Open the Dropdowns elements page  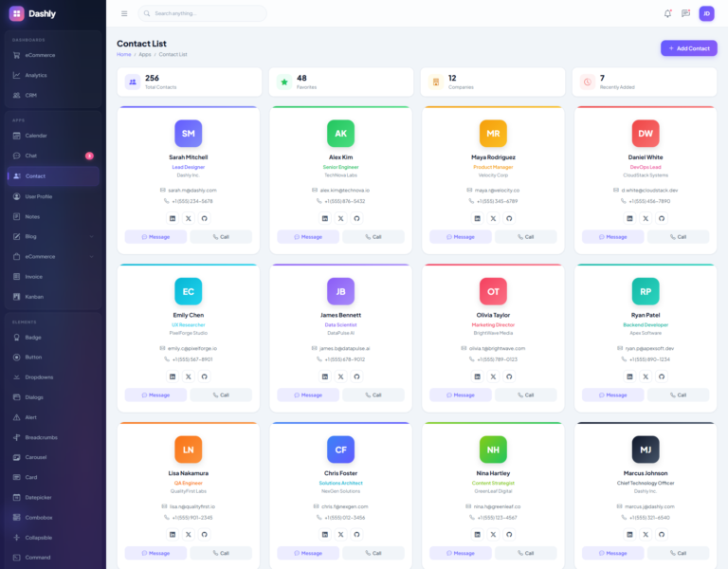point(39,377)
